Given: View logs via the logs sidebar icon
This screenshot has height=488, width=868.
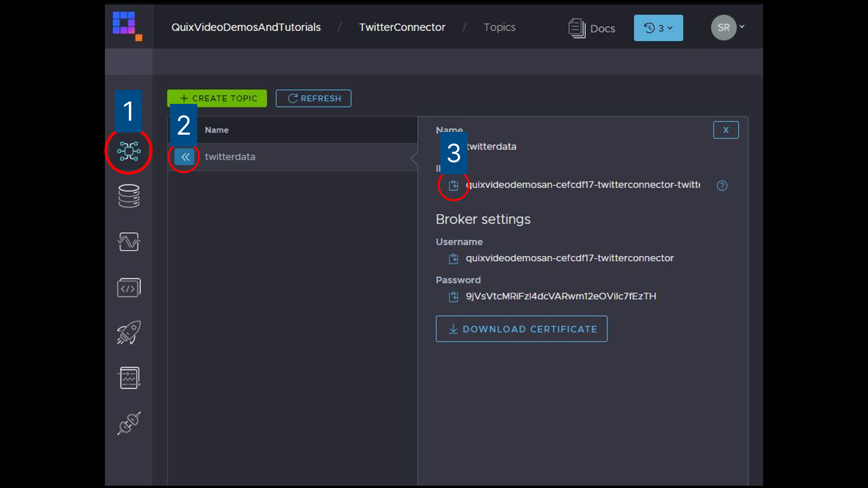Looking at the screenshot, I should tap(128, 378).
